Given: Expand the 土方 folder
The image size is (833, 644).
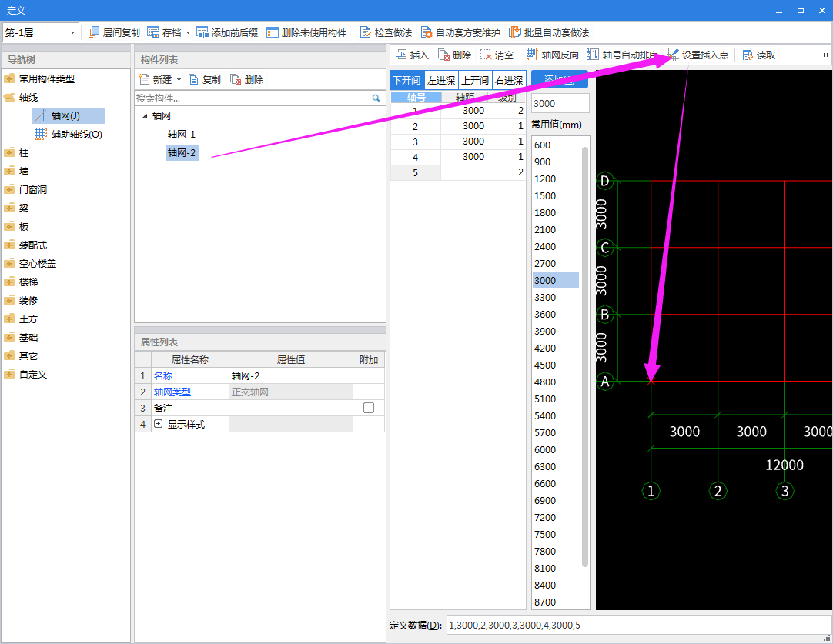Looking at the screenshot, I should click(9, 319).
